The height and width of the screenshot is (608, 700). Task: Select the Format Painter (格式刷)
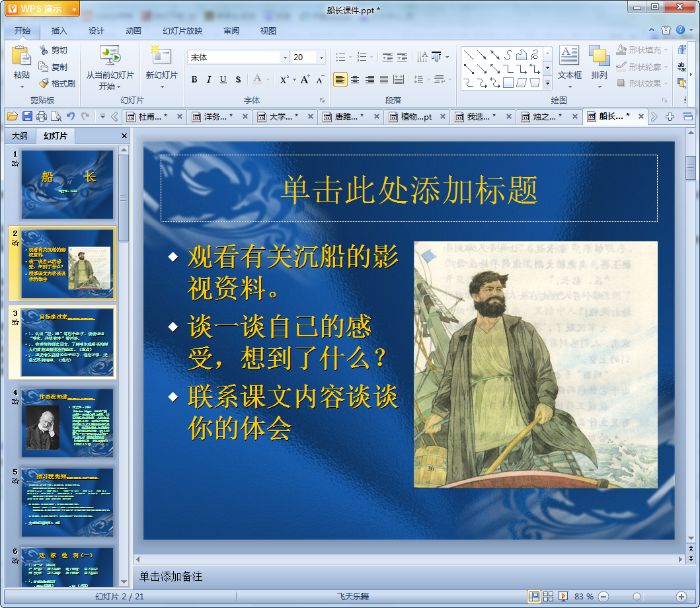tap(57, 83)
